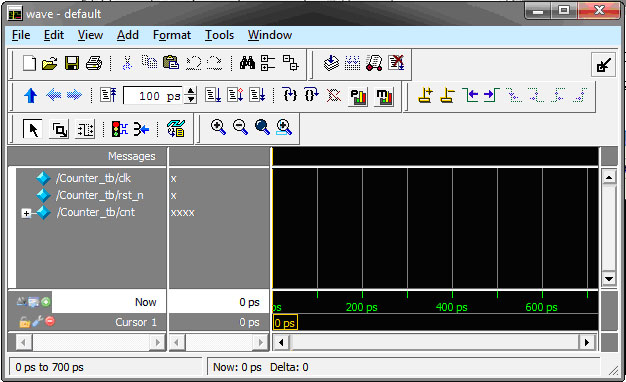Click the run length 100 ps field
Viewport: 626px width, 382px height.
coord(153,96)
